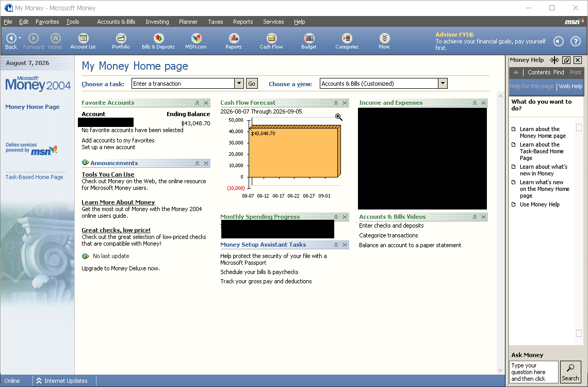588x387 pixels.
Task: Open the Favorites menu
Action: 47,22
